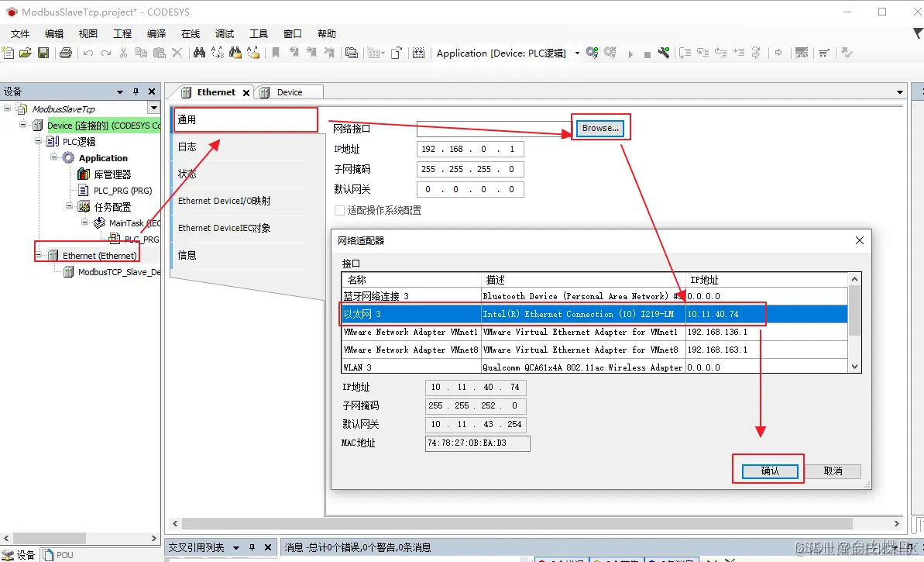
Task: Click the wrench debug toolbar icon
Action: [664, 53]
